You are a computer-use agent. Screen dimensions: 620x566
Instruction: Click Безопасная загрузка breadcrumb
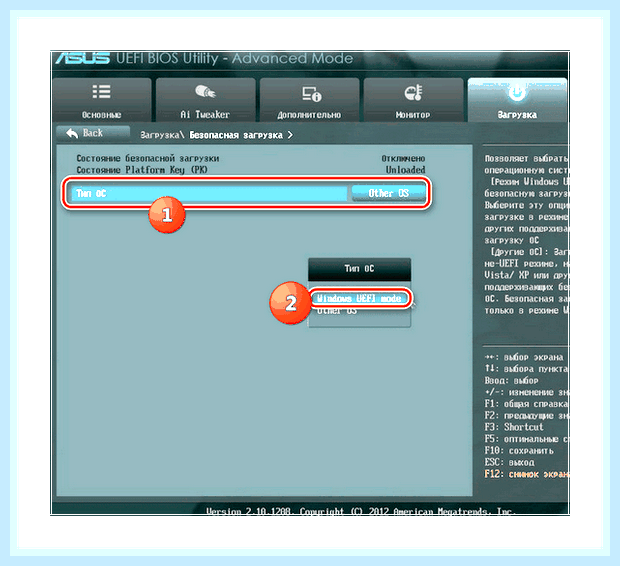coord(236,135)
